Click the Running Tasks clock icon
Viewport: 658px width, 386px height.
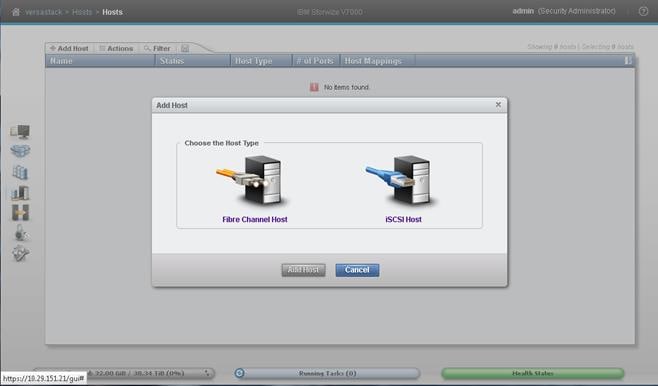240,373
